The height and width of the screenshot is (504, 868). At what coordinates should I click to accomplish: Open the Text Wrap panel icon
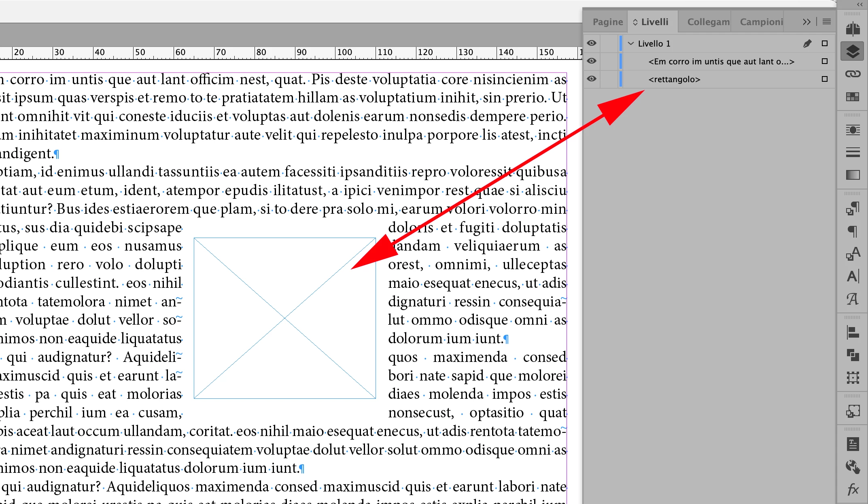(x=853, y=130)
